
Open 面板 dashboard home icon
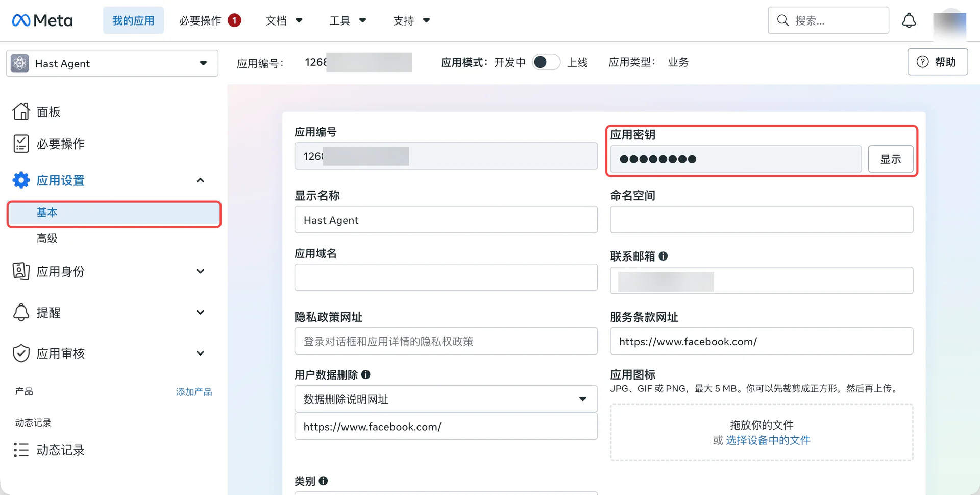[21, 111]
